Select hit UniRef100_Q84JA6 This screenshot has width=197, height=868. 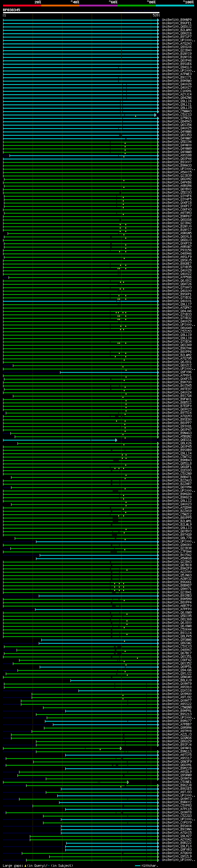(x=177, y=311)
